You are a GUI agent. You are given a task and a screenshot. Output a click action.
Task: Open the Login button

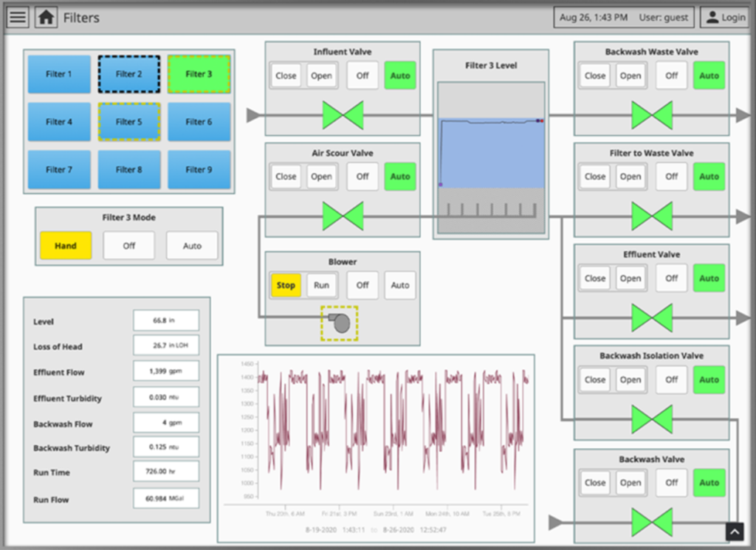[x=726, y=18]
